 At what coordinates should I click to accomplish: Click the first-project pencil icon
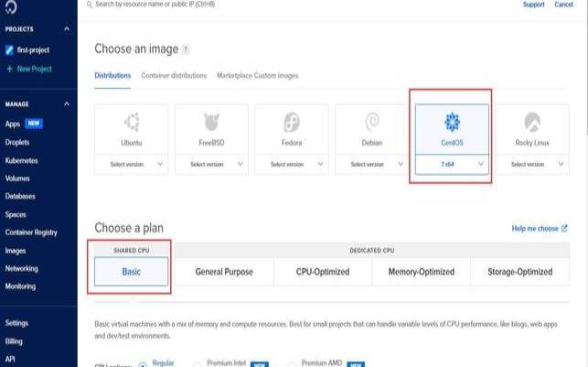pyautogui.click(x=9, y=50)
